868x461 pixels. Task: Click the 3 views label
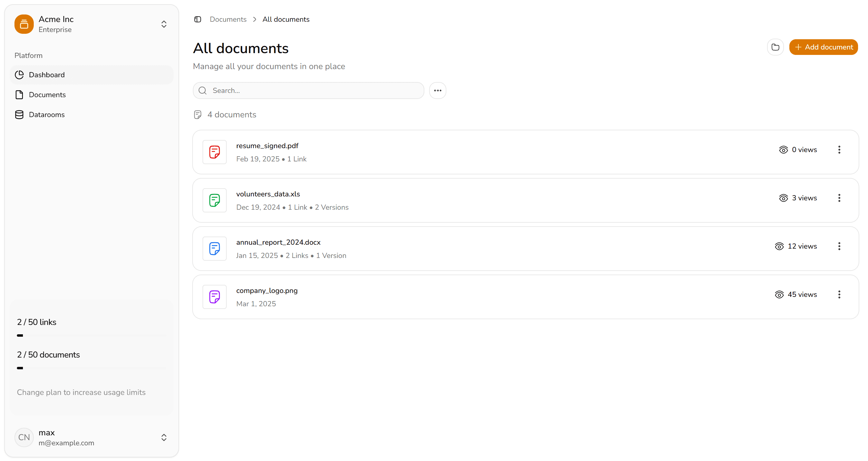point(804,198)
